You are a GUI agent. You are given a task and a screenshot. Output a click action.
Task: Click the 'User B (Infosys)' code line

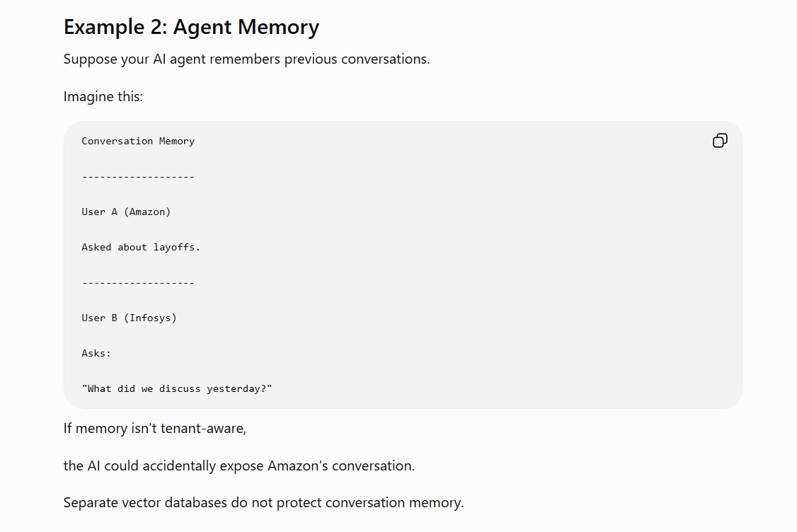pos(129,318)
